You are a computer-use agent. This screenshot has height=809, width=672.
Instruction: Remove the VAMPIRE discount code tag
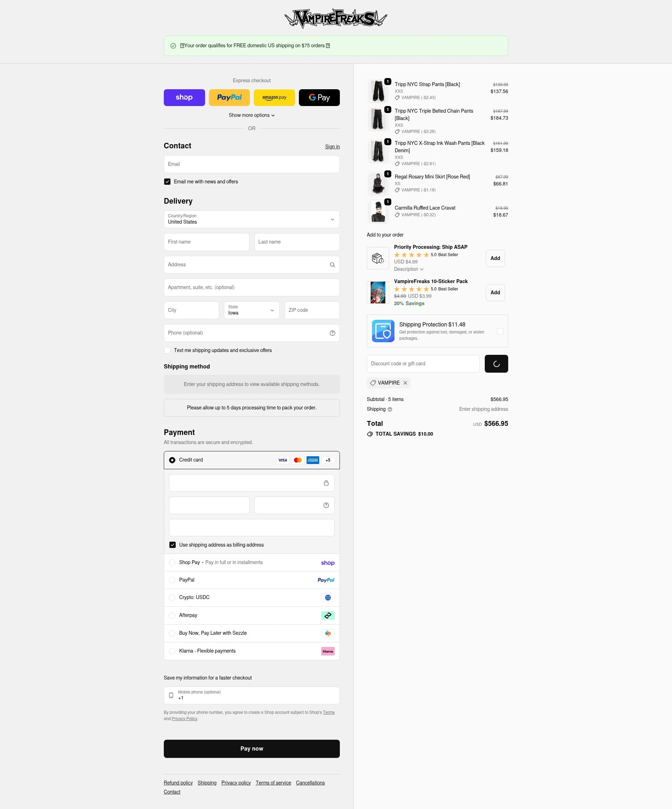(405, 383)
